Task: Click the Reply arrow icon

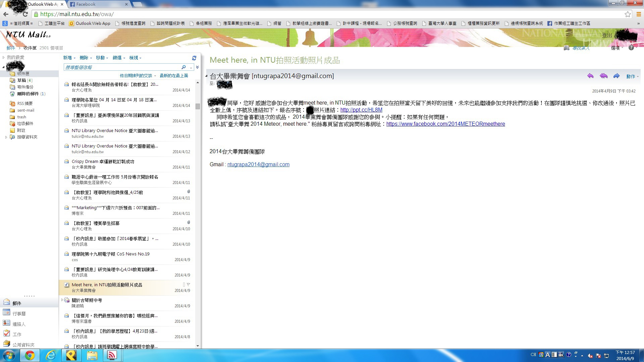Action: (x=590, y=76)
